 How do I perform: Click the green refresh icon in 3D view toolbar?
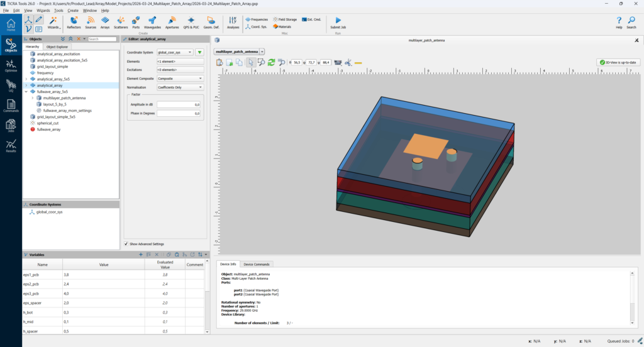[x=271, y=62]
